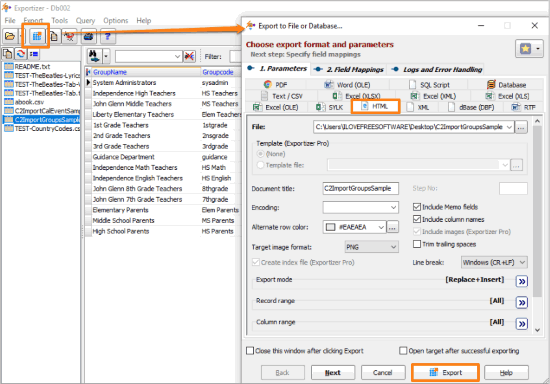Open the folder icon in main toolbar
Screen dimensions: 550x384
(10, 36)
